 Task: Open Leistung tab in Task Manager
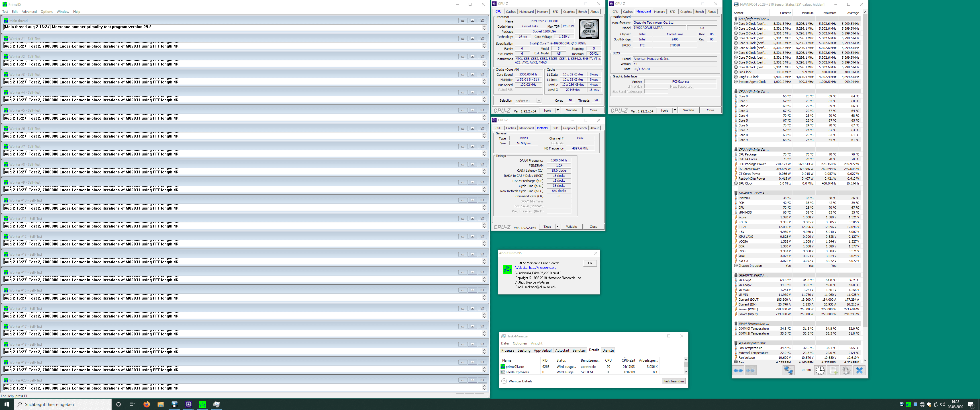click(x=524, y=351)
